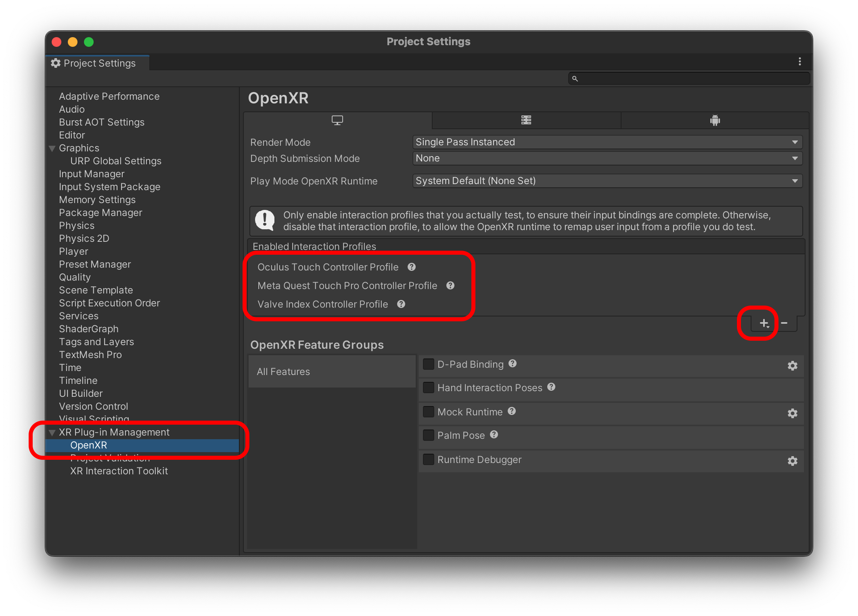This screenshot has height=616, width=858.
Task: Toggle the Palm Pose checkbox
Action: (428, 436)
